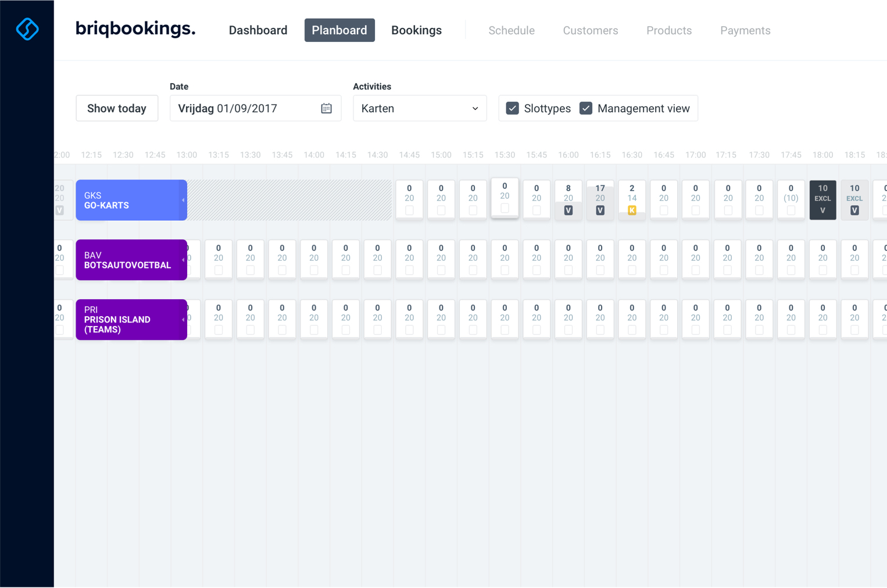Click the V badge on 18:15 EXCL slot
The height and width of the screenshot is (588, 887).
(x=854, y=210)
